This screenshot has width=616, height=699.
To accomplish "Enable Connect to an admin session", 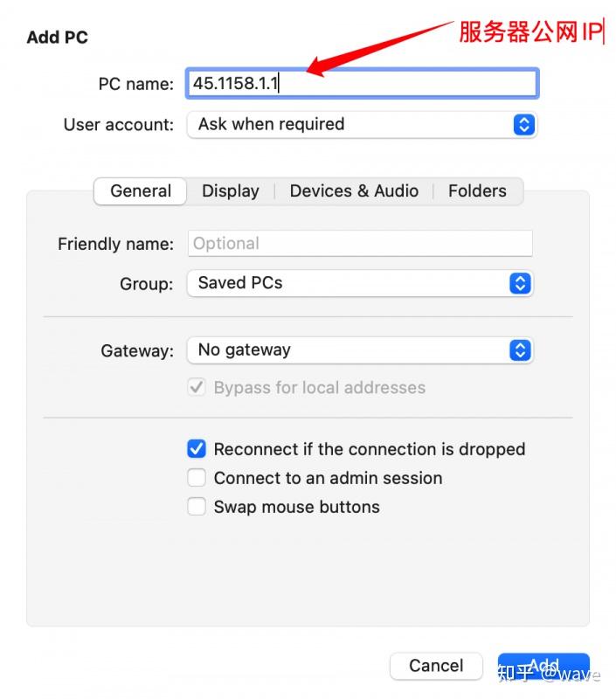I will tap(197, 478).
